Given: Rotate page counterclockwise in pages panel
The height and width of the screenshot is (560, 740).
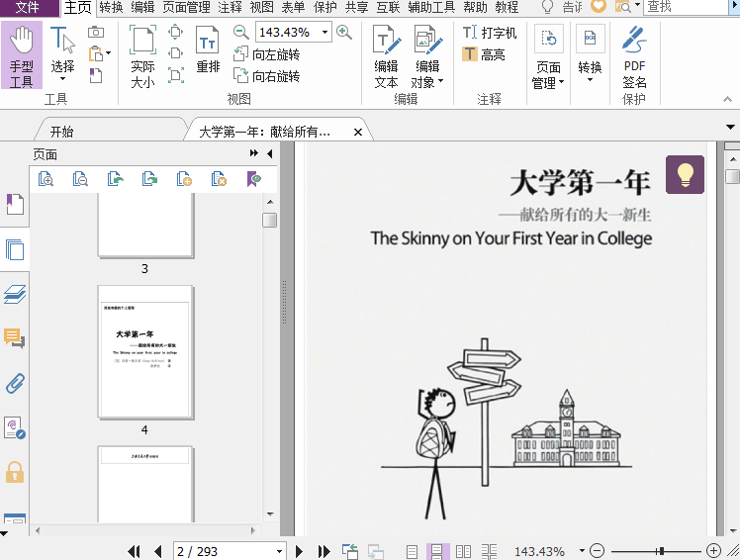Looking at the screenshot, I should tap(115, 179).
